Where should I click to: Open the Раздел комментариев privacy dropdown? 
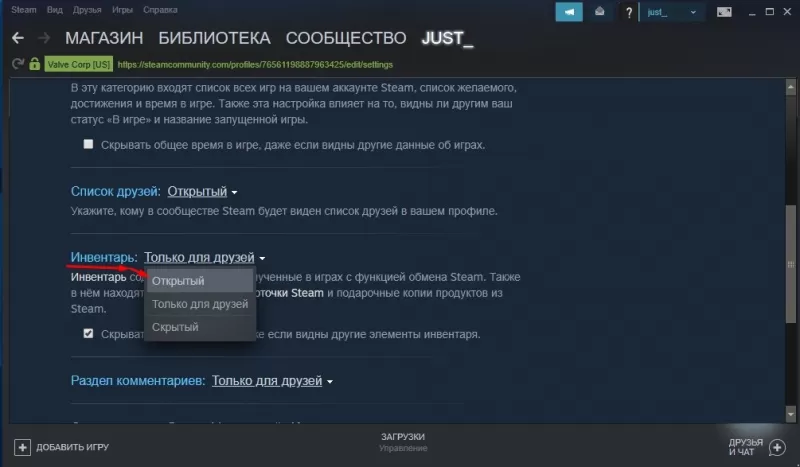click(x=272, y=381)
